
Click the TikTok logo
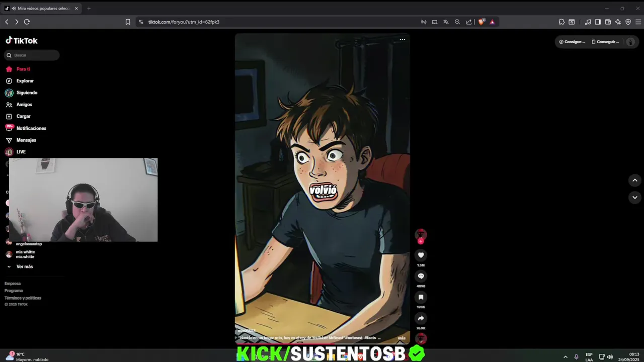click(x=22, y=41)
